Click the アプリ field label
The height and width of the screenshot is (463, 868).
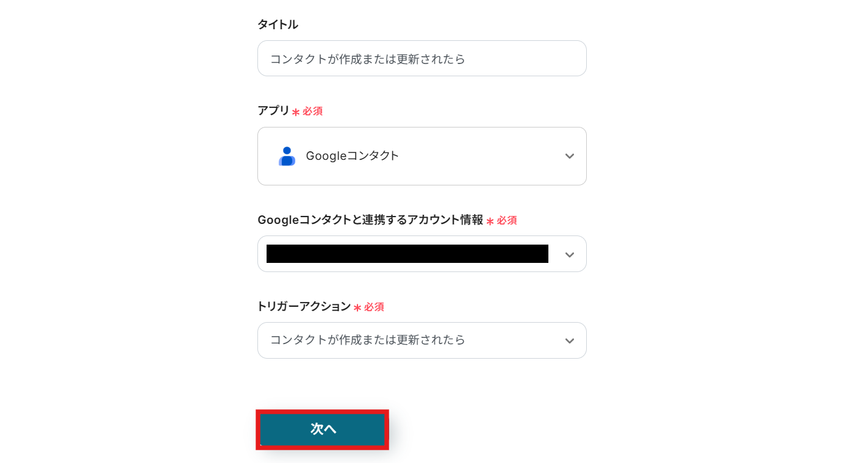click(273, 110)
